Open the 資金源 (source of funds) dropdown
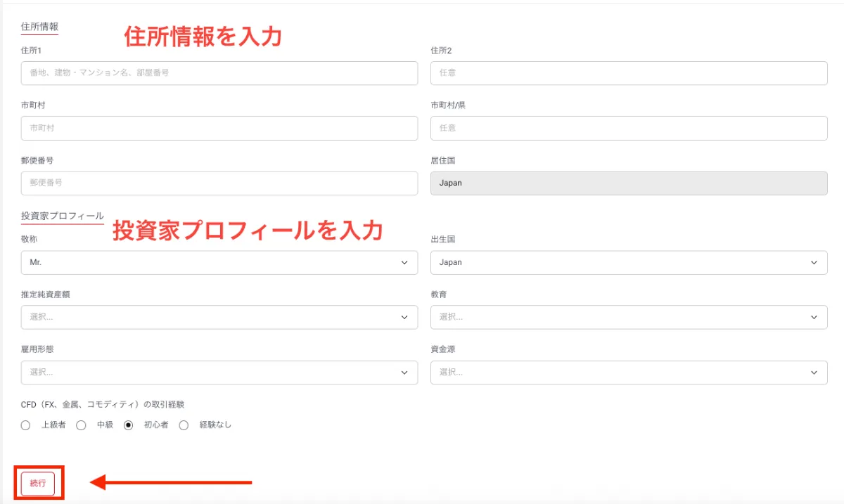The width and height of the screenshot is (844, 504). [629, 373]
